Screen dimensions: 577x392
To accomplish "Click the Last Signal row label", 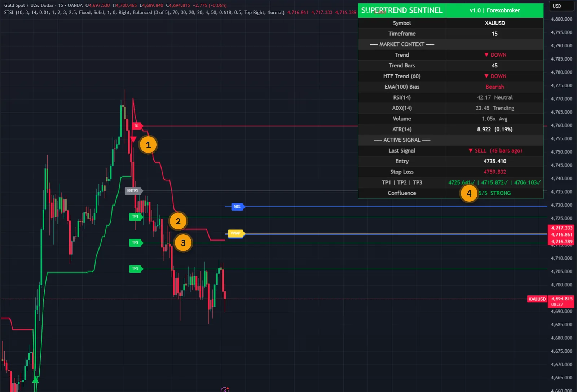I will point(402,151).
